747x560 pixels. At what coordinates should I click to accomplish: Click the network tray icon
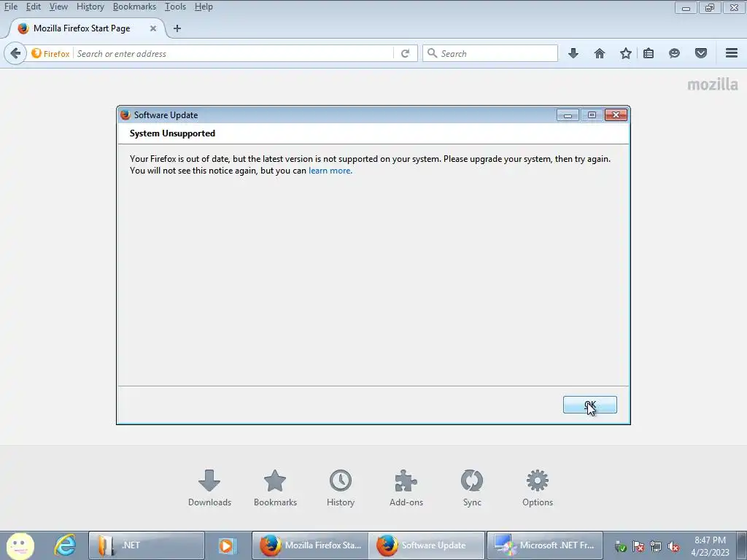pos(656,547)
